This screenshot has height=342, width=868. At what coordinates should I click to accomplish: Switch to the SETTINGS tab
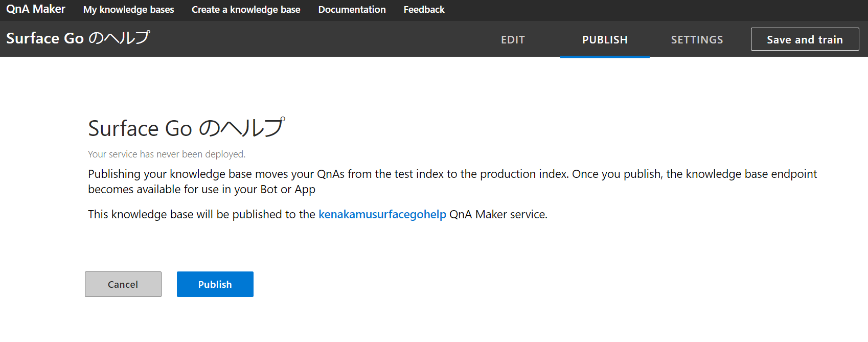[697, 39]
